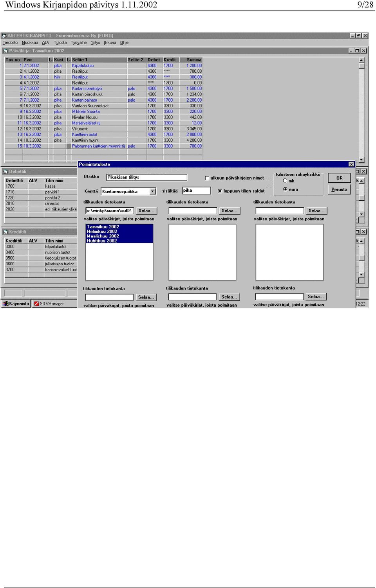Open the Tulosta menu
The image size is (376, 588).
[60, 43]
